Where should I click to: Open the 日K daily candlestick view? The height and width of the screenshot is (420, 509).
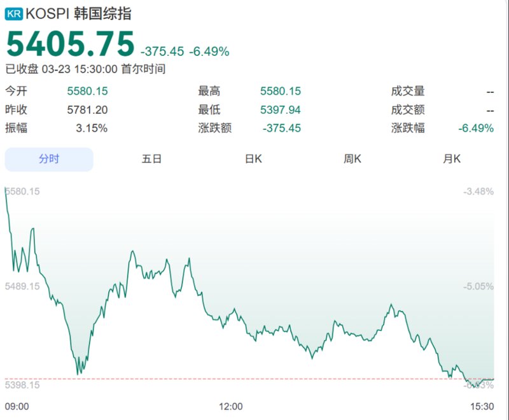tap(253, 159)
